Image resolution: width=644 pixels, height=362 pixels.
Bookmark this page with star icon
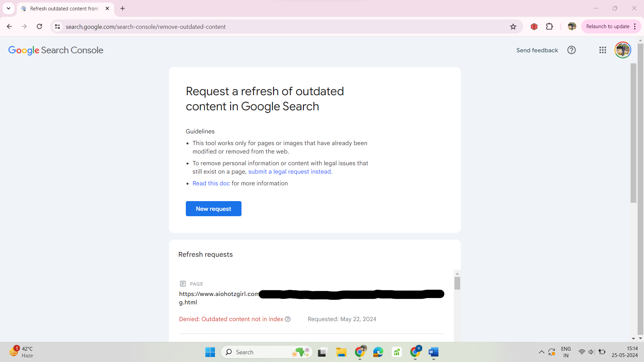point(513,27)
